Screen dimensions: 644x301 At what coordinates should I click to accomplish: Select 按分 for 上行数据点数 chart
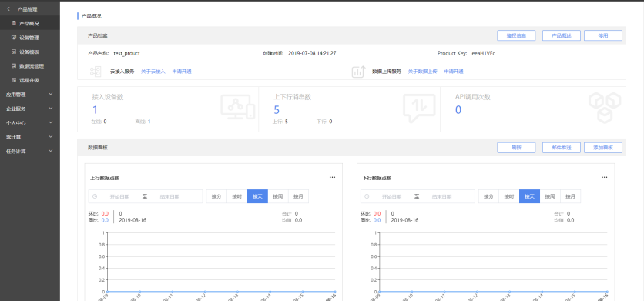[x=216, y=196]
